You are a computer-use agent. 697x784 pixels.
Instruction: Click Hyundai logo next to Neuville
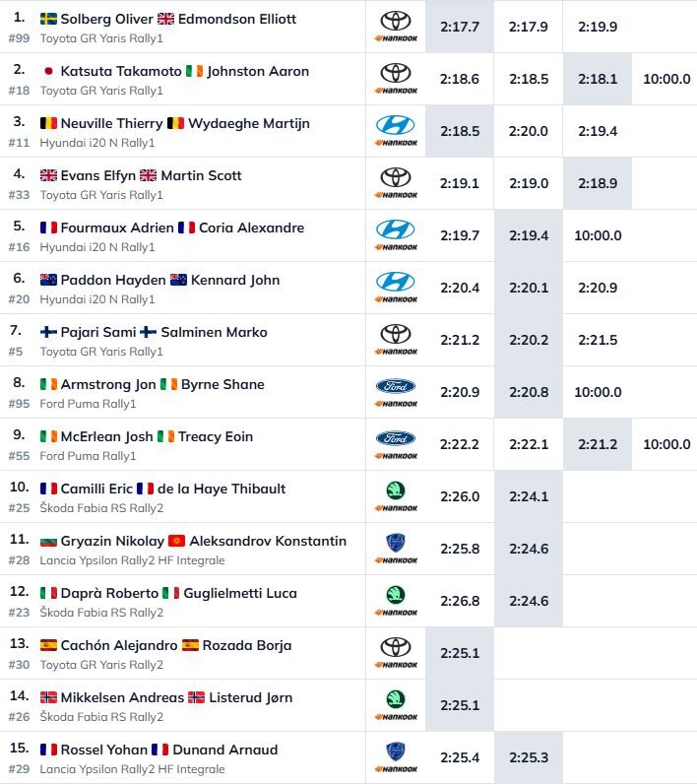point(395,125)
